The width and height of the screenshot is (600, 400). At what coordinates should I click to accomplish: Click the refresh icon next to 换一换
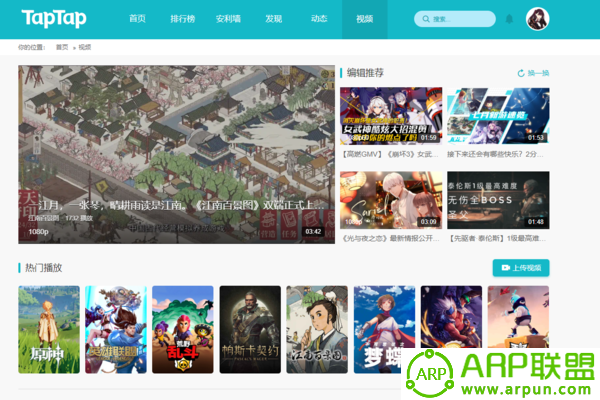pyautogui.click(x=521, y=73)
